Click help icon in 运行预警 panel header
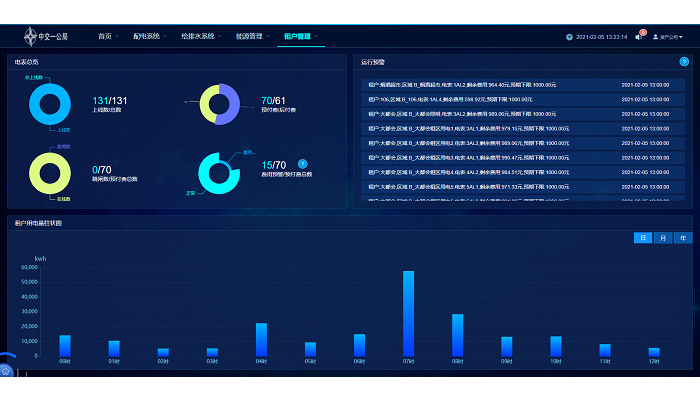Image resolution: width=700 pixels, height=400 pixels. [x=684, y=62]
